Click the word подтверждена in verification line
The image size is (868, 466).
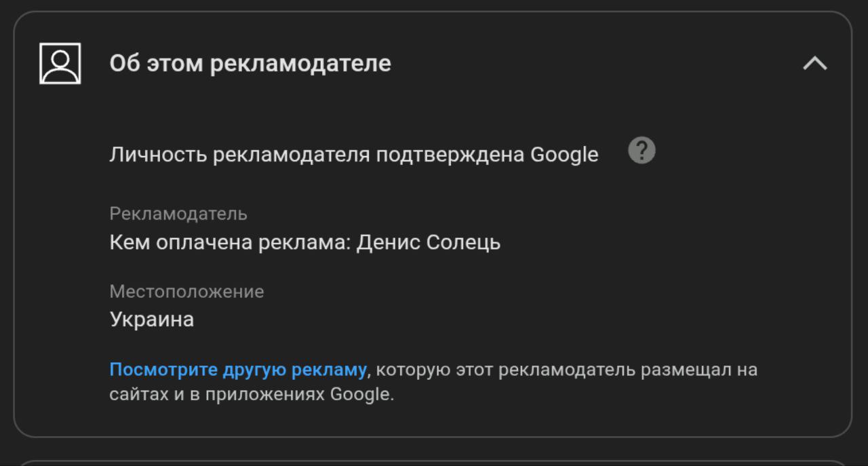coord(450,155)
